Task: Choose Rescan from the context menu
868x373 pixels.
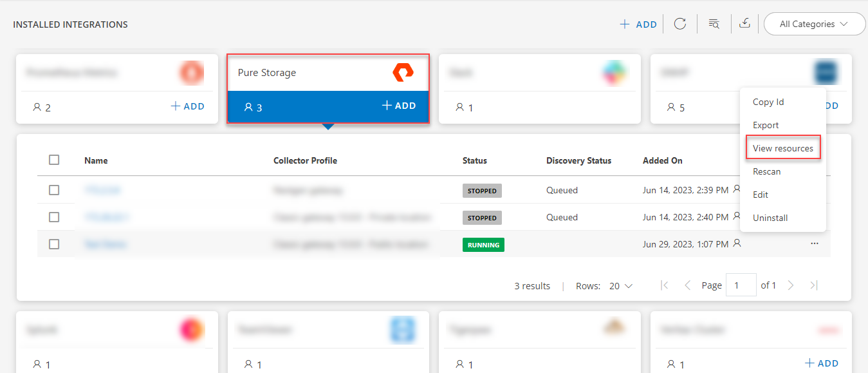Action: 766,171
